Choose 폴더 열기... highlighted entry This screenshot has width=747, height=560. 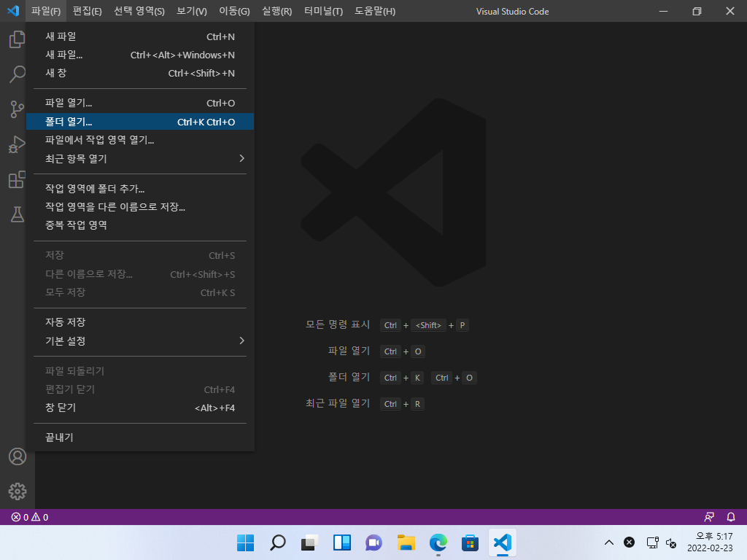pyautogui.click(x=140, y=122)
